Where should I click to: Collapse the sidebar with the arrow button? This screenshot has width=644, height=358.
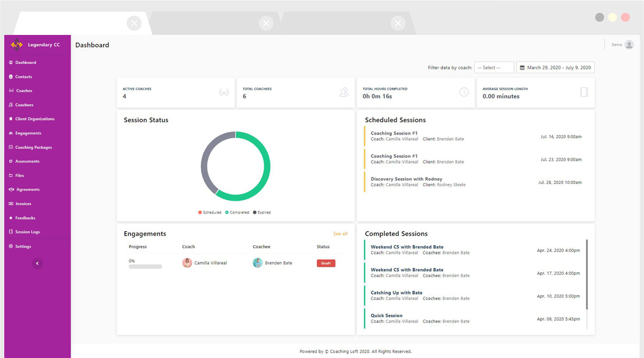pyautogui.click(x=37, y=264)
